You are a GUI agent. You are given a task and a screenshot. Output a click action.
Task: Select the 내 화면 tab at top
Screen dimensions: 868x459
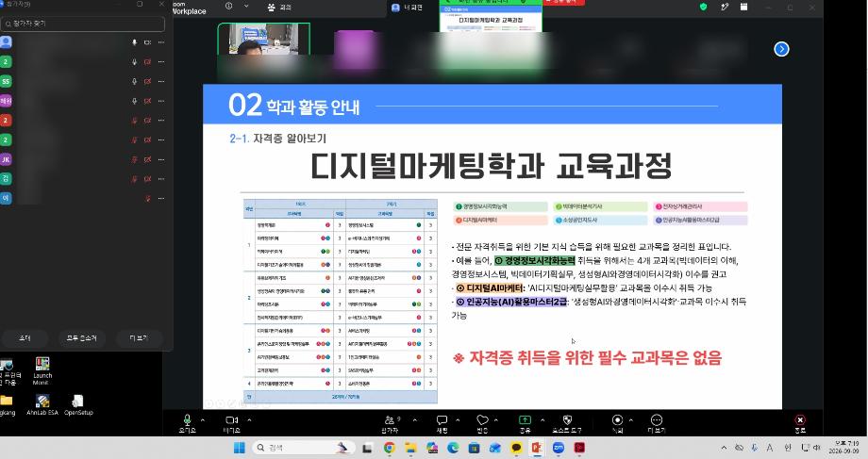(x=407, y=8)
